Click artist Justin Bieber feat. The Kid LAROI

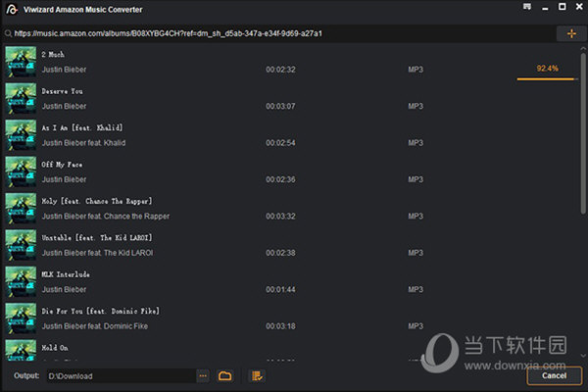[x=97, y=253]
